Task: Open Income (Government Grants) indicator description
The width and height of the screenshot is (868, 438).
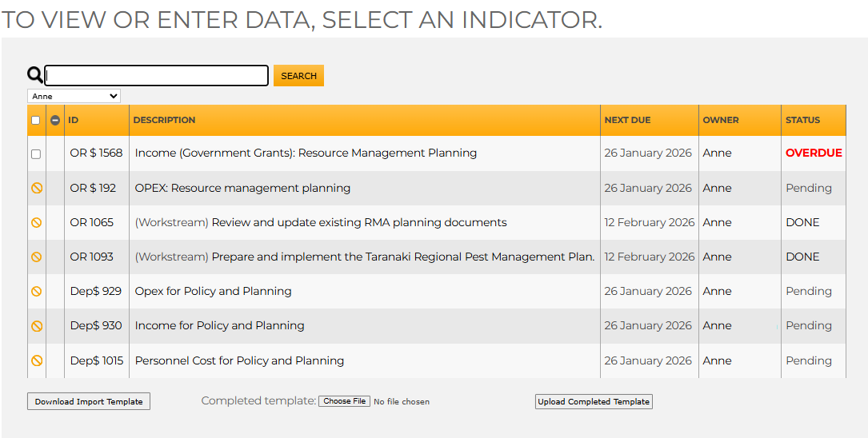Action: [x=306, y=153]
